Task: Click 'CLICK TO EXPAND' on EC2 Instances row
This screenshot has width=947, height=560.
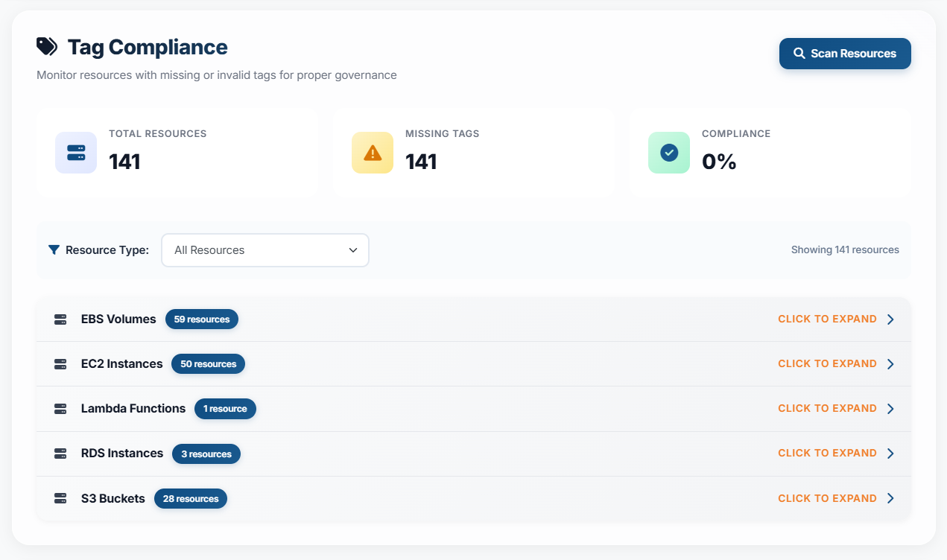Action: tap(827, 363)
